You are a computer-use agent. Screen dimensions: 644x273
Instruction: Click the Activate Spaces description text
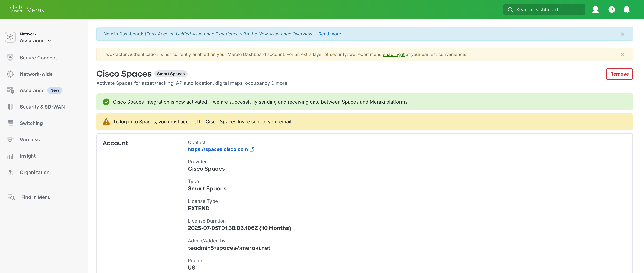pyautogui.click(x=192, y=83)
